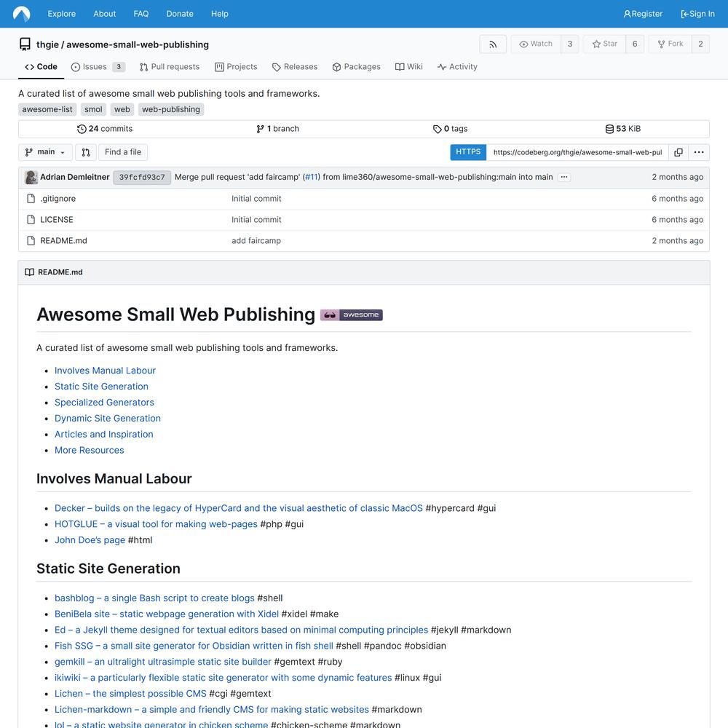The image size is (728, 728).
Task: Open the Fish SSG link
Action: pos(194,646)
